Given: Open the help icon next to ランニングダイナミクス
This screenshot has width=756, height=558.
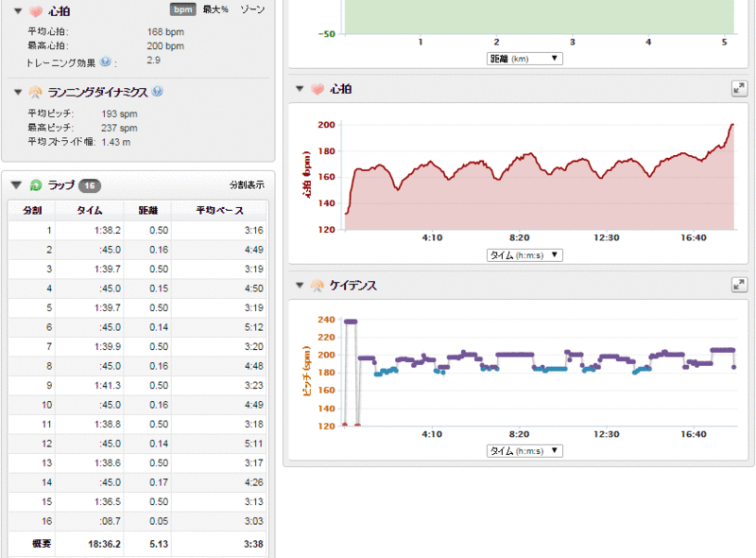Looking at the screenshot, I should (157, 92).
